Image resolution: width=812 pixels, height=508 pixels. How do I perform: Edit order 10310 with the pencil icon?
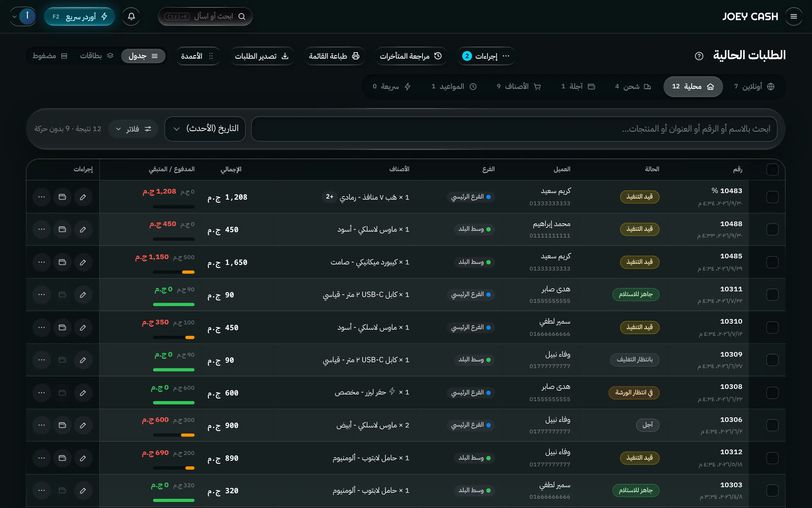point(83,328)
